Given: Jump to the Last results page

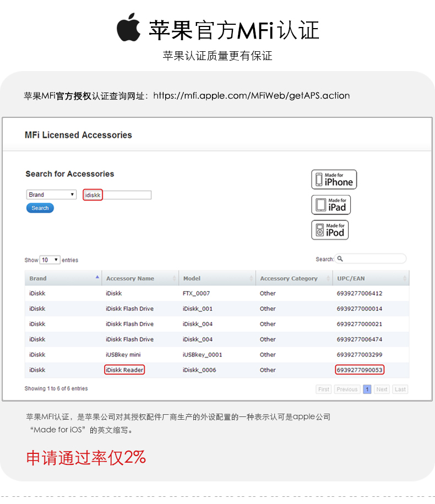Looking at the screenshot, I should [400, 389].
